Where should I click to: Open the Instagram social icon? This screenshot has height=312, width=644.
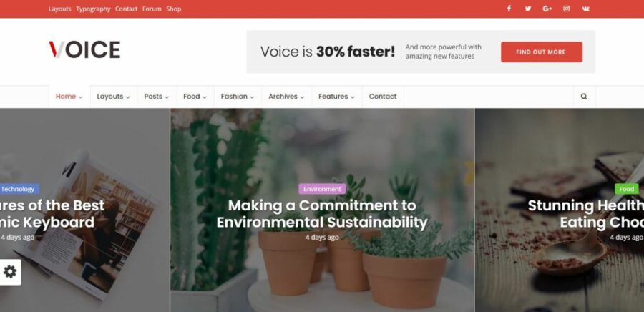(x=567, y=9)
